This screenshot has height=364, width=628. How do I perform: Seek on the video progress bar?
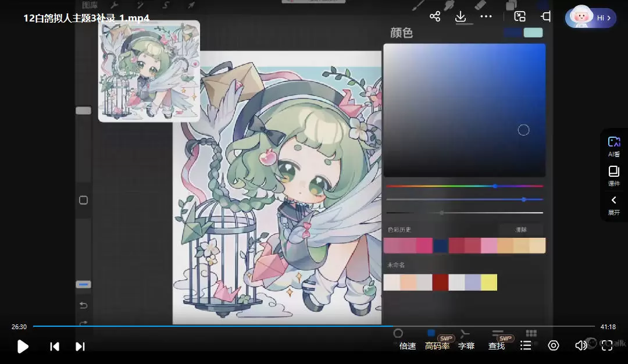click(314, 326)
